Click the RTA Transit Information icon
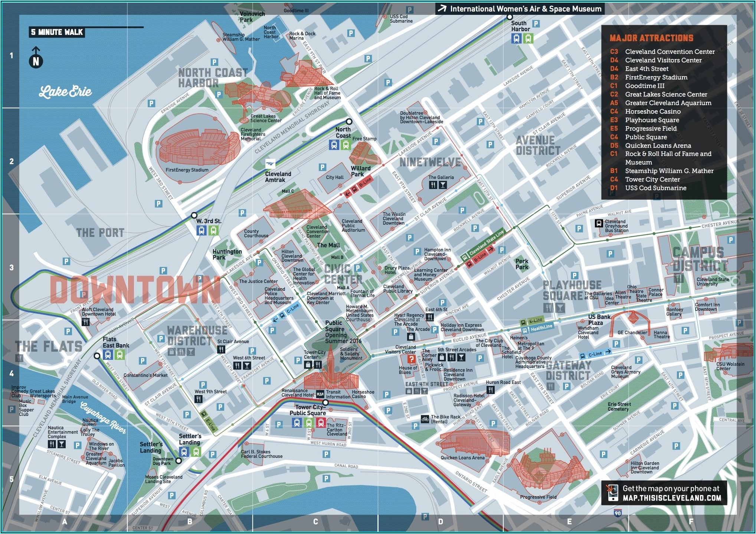This screenshot has height=534, width=756. point(320,394)
